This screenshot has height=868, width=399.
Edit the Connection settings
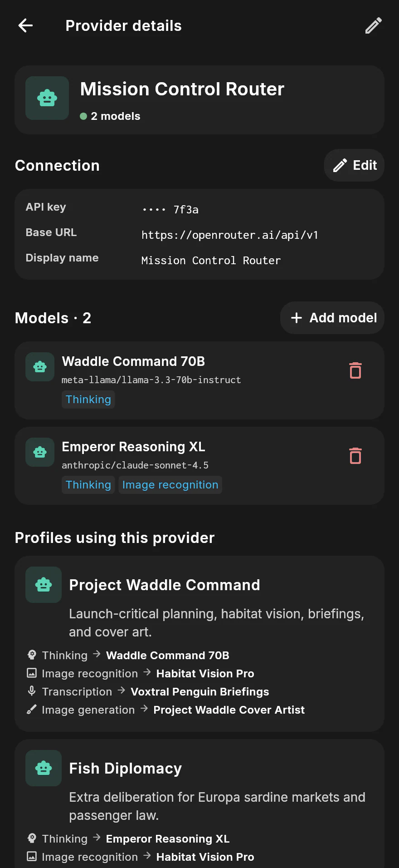[354, 165]
